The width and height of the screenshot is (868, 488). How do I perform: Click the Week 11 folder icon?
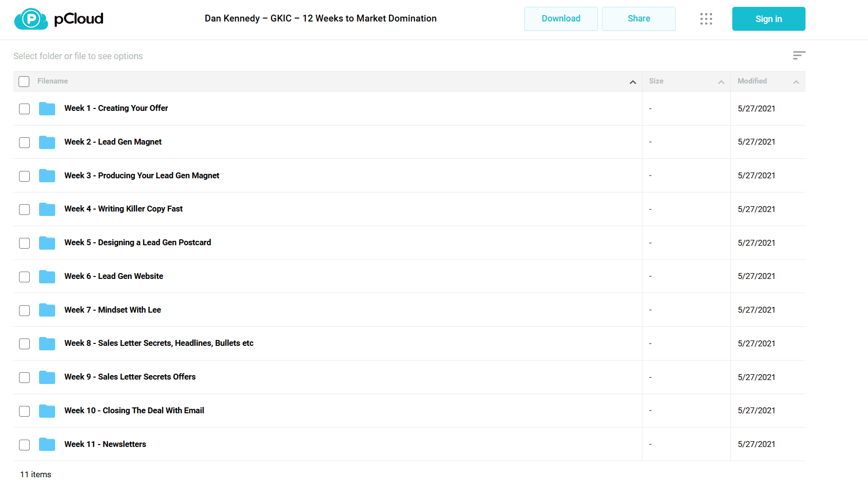47,445
